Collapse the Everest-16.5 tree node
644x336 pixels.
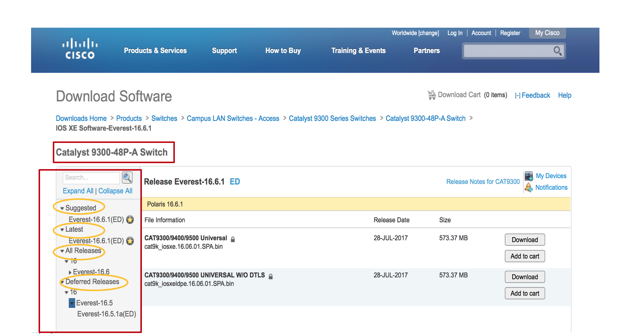72,303
